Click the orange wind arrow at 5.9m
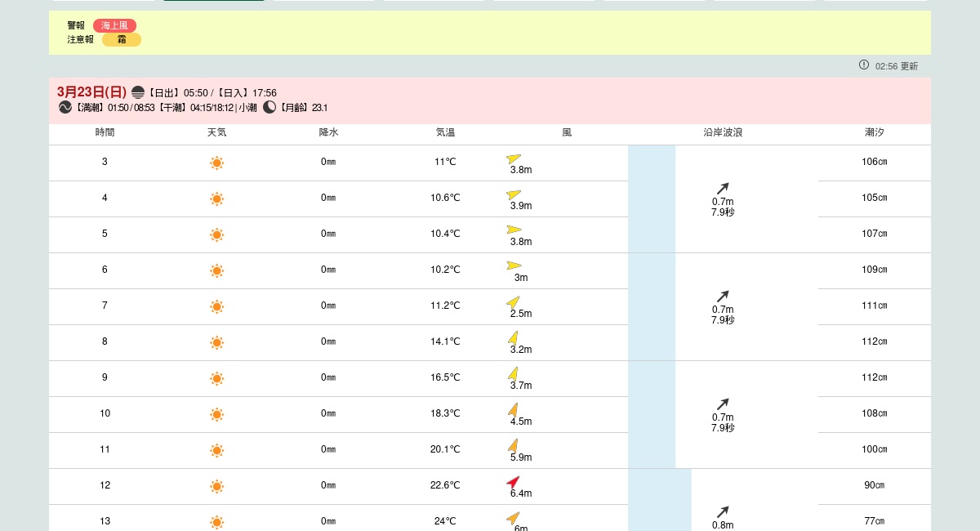 click(x=513, y=445)
